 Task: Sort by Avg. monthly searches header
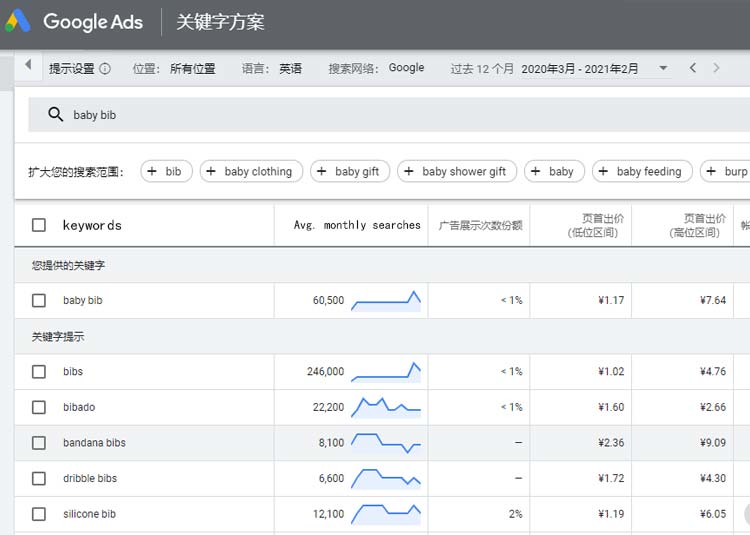357,225
